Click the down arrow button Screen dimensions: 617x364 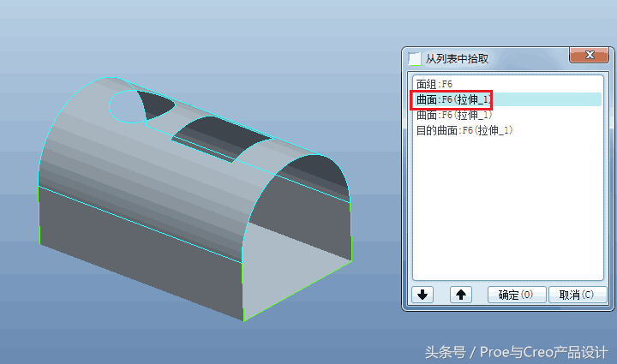coord(422,295)
